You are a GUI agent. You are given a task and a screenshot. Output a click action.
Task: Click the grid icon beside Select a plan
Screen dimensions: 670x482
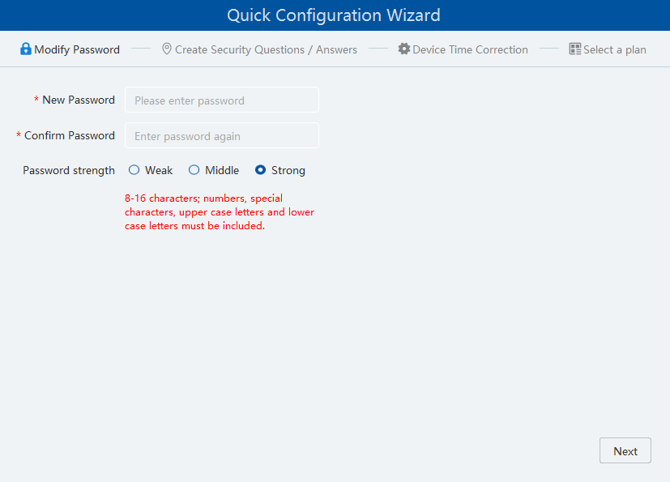[x=575, y=49]
